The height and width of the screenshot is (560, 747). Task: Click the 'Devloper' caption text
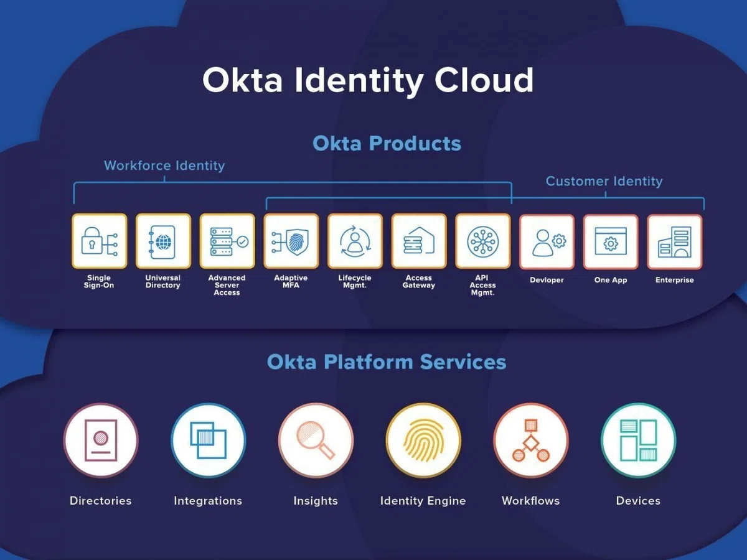pyautogui.click(x=547, y=280)
